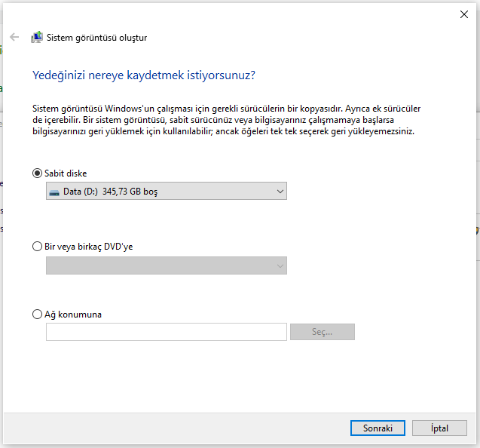
Task: Click the description paragraph starting with Sistem görüntüsü Windows'un
Action: 227,120
